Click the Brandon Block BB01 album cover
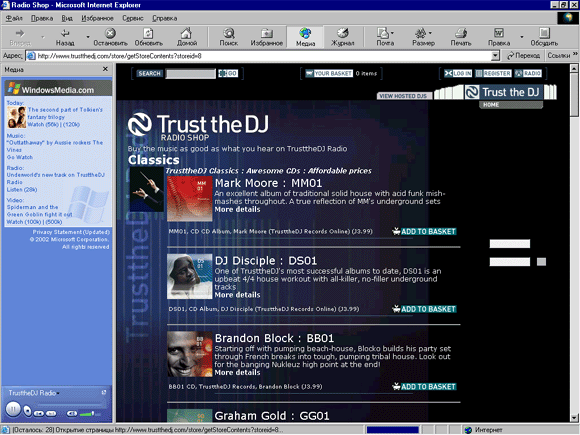Viewport: 580px width, 435px height. tap(190, 354)
